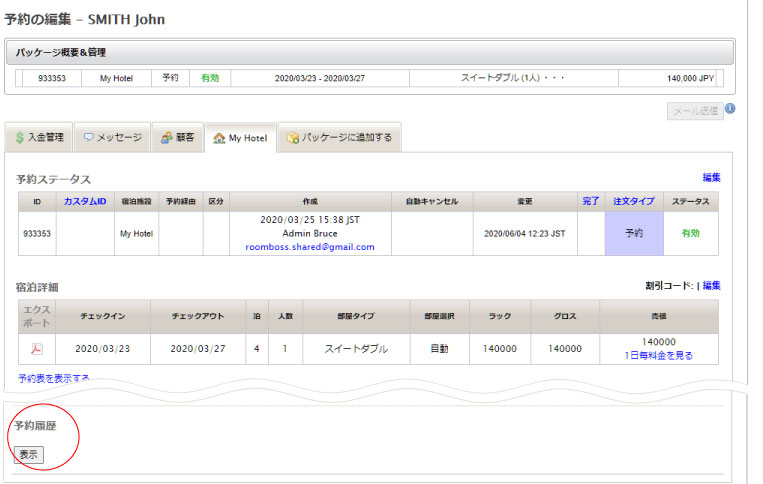Select the My Hotel tab
Viewport: 763px width, 484px height.
pyautogui.click(x=239, y=138)
